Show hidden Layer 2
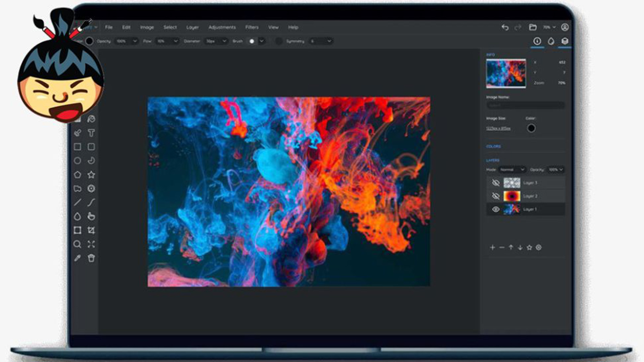The width and height of the screenshot is (644, 362). [x=496, y=196]
